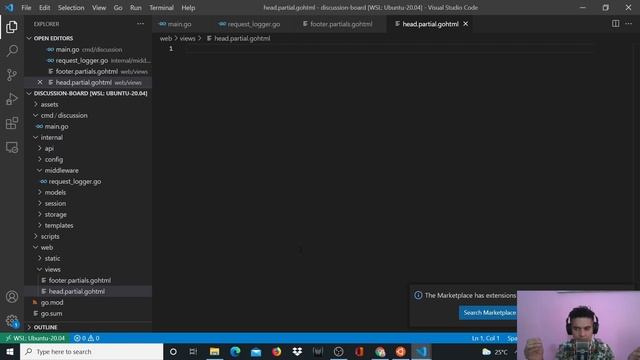The image size is (640, 360).
Task: Open editor more actions ellipsis
Action: pos(629,24)
